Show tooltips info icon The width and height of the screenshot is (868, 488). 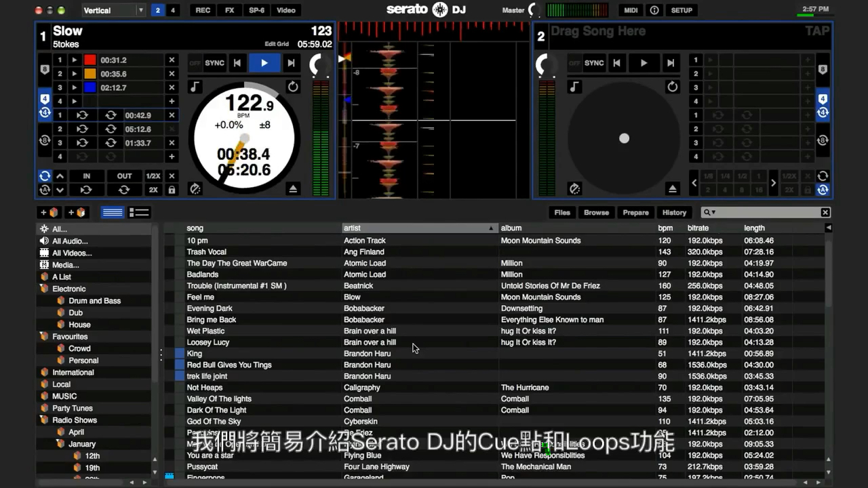(654, 10)
